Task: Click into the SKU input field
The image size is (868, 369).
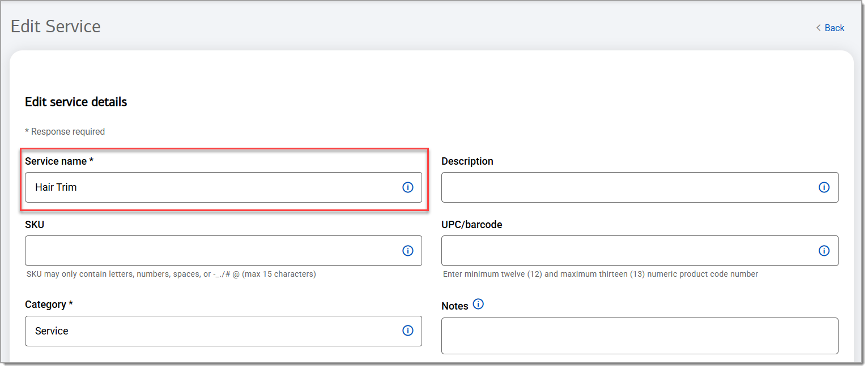Action: [x=223, y=251]
